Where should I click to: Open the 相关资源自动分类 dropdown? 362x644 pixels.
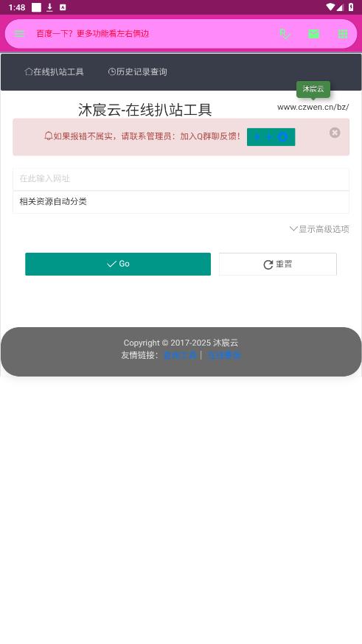(181, 202)
